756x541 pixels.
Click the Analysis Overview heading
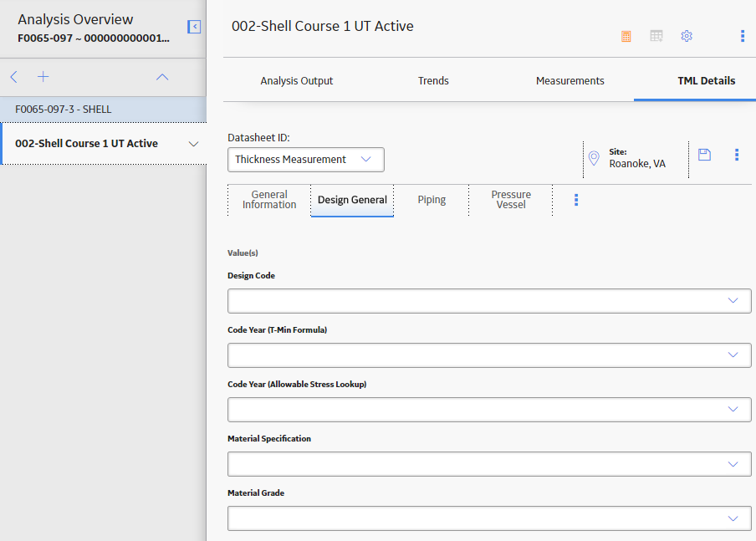click(75, 19)
